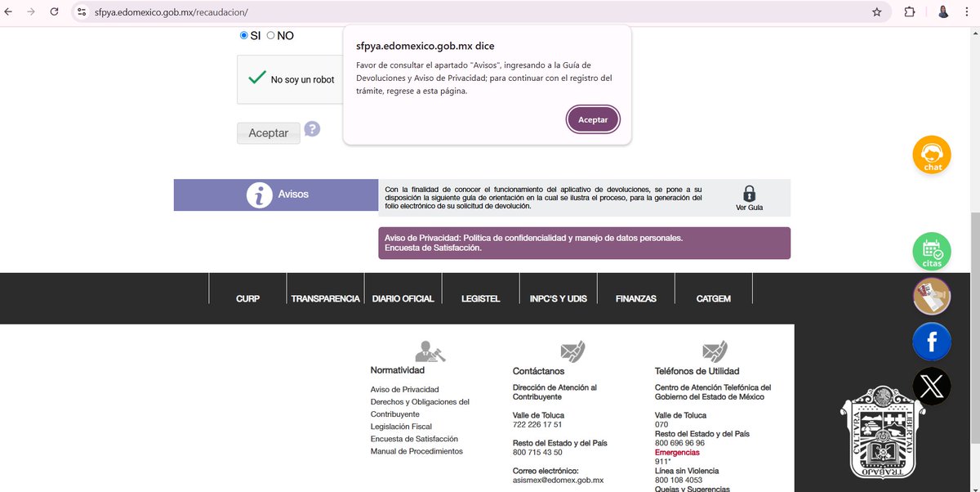Select the SI radio option
980x492 pixels.
pos(244,35)
